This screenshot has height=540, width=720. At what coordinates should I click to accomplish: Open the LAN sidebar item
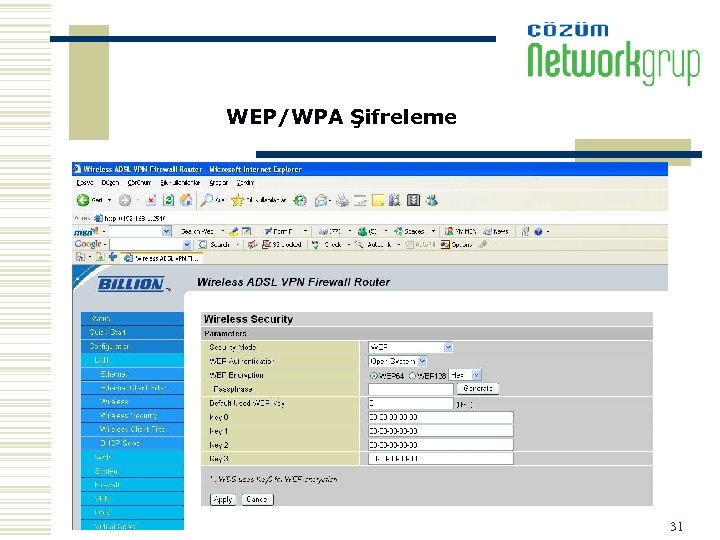pyautogui.click(x=132, y=360)
